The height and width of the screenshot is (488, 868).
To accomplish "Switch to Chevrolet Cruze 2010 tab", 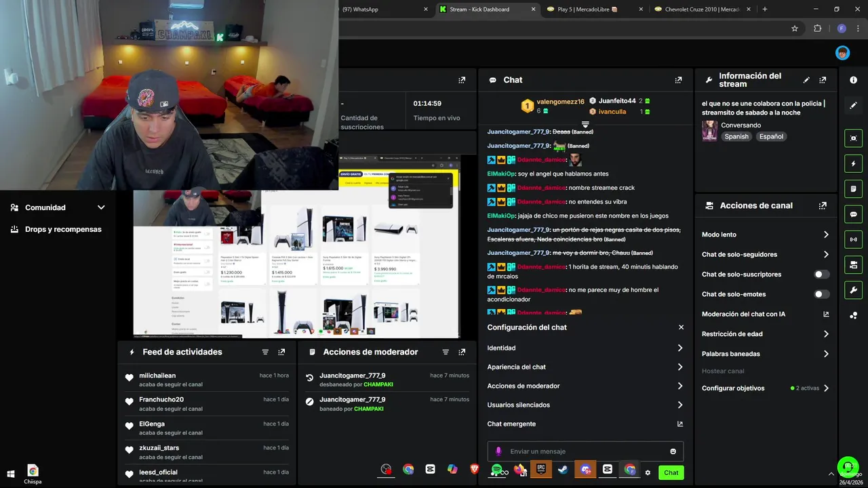I will point(701,9).
